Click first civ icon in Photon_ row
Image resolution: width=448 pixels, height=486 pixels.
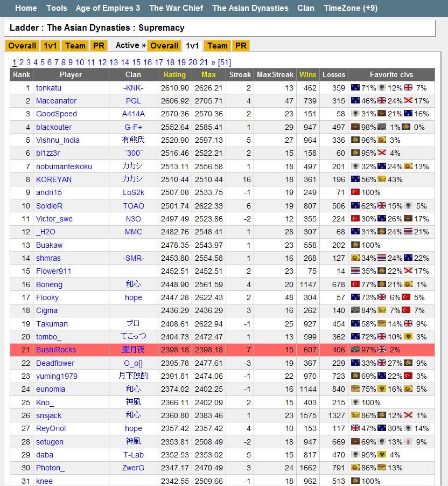[x=355, y=468]
